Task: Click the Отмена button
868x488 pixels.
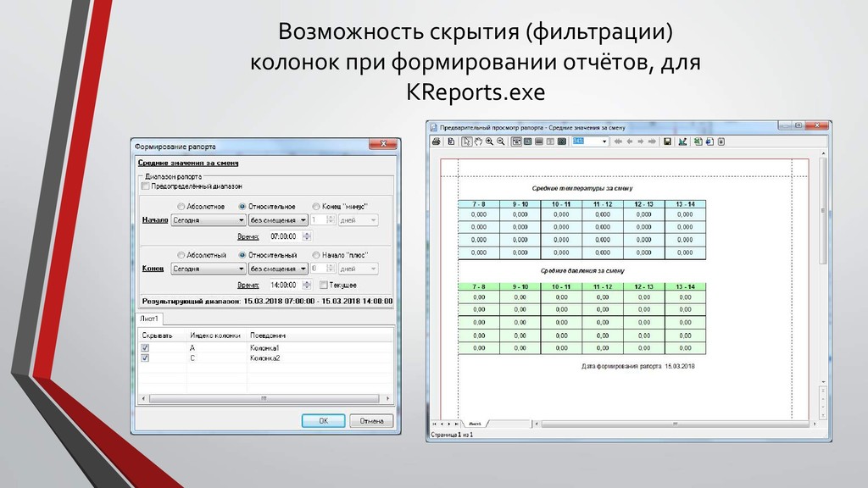Action: (371, 421)
